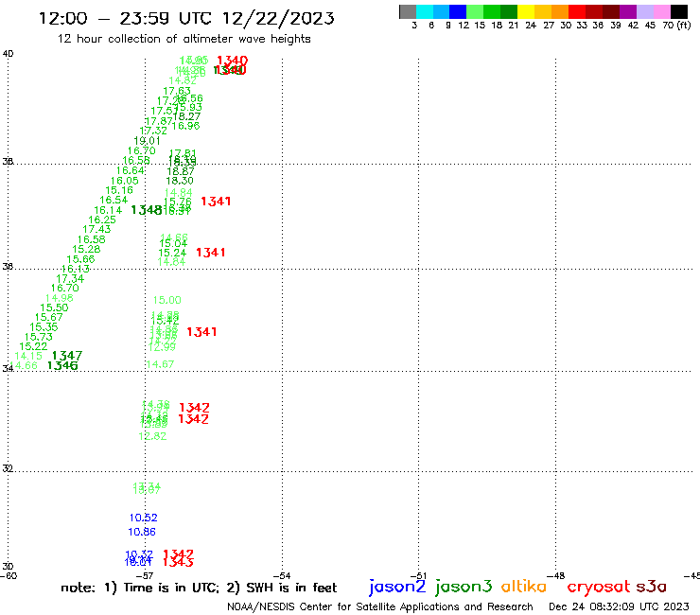Select the 15.73 wave height reading
Screen dimensions: 700x615
(39, 337)
